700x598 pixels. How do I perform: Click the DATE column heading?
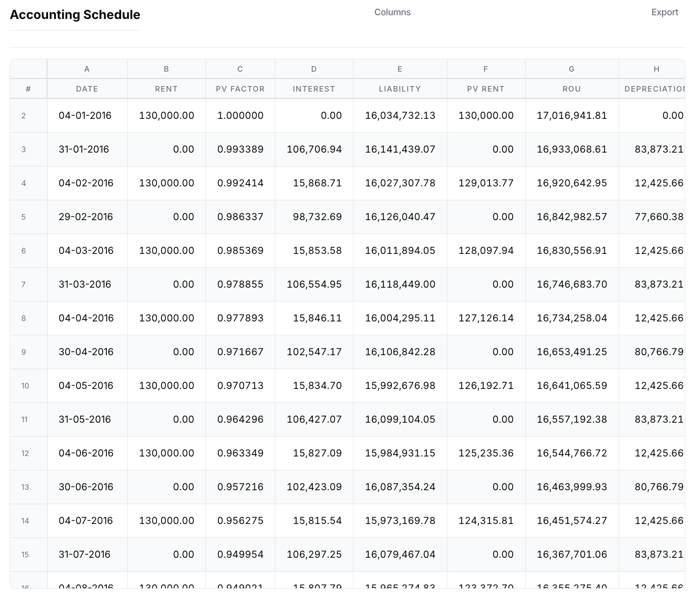[87, 89]
